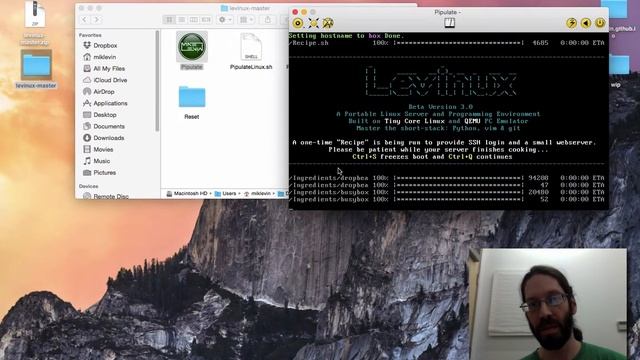This screenshot has height=360, width=640.
Task: Switch Finder to Cover Flow view
Action: tap(206, 19)
